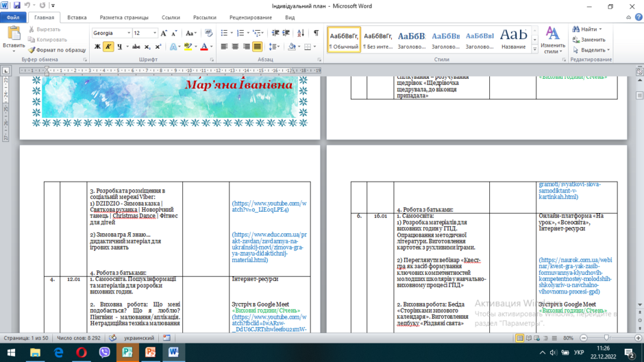Click the language indicator украинский
Image resolution: width=644 pixels, height=362 pixels.
coord(139,338)
